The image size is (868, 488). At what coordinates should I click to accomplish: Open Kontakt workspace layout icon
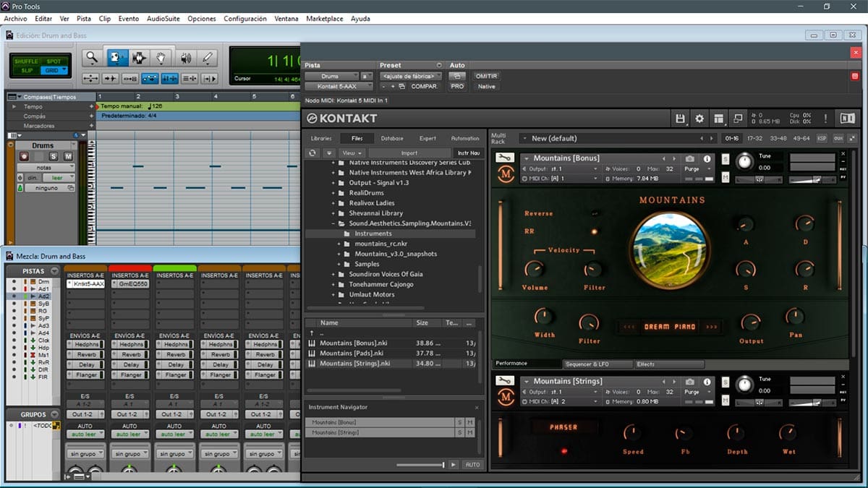718,119
